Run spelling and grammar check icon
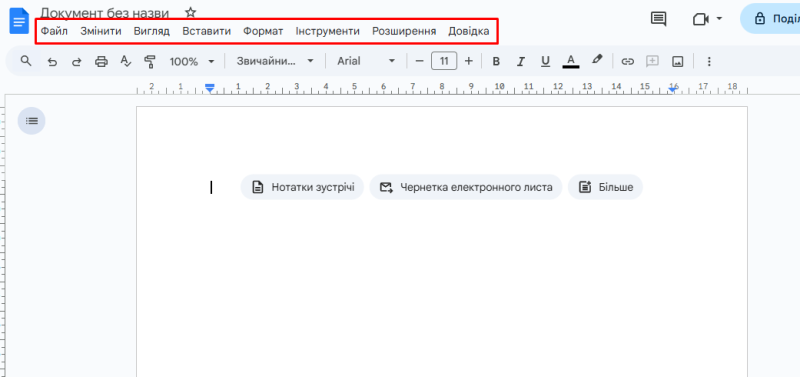This screenshot has width=800, height=377. [126, 62]
